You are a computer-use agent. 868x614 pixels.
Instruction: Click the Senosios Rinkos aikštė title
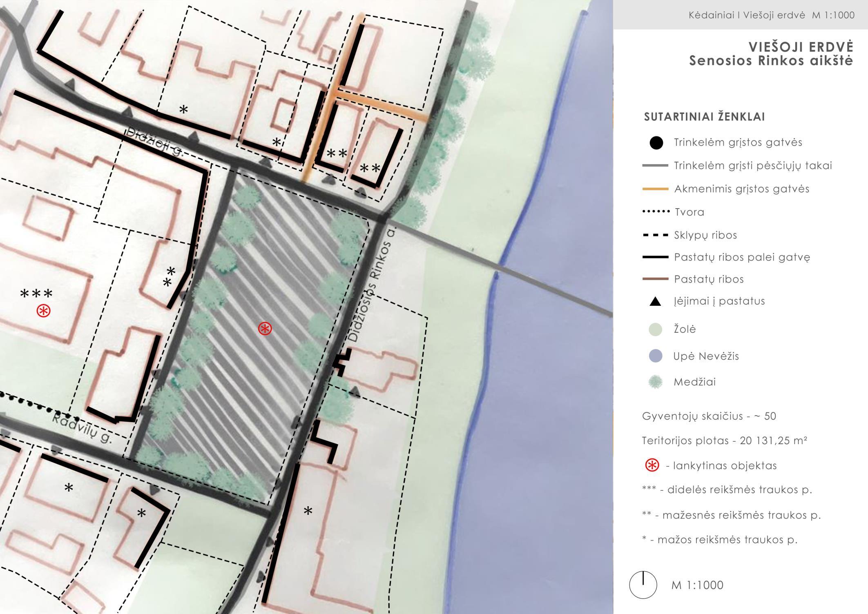click(771, 60)
